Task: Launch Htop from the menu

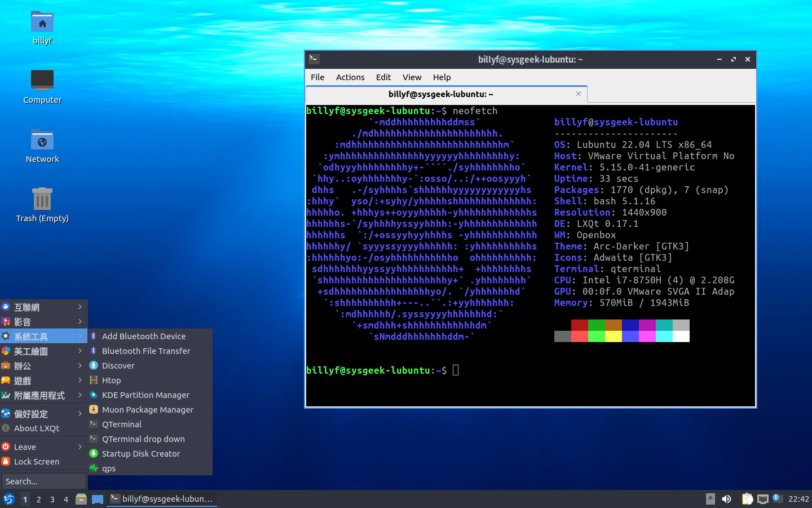Action: [x=150, y=380]
